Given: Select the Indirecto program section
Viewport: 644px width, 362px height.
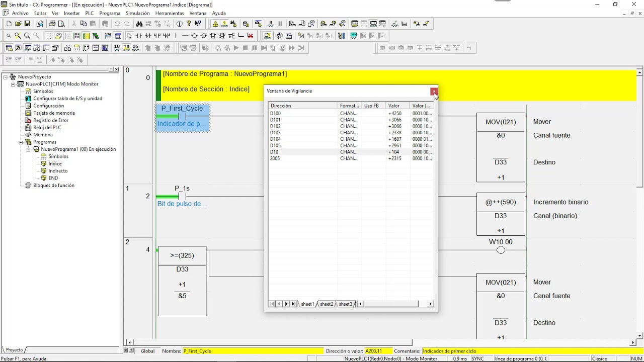Looking at the screenshot, I should (58, 171).
